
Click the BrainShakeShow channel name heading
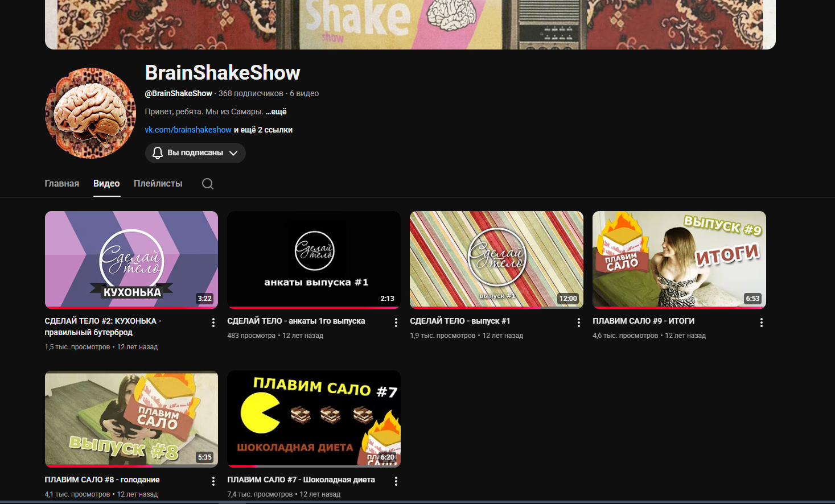[x=223, y=73]
